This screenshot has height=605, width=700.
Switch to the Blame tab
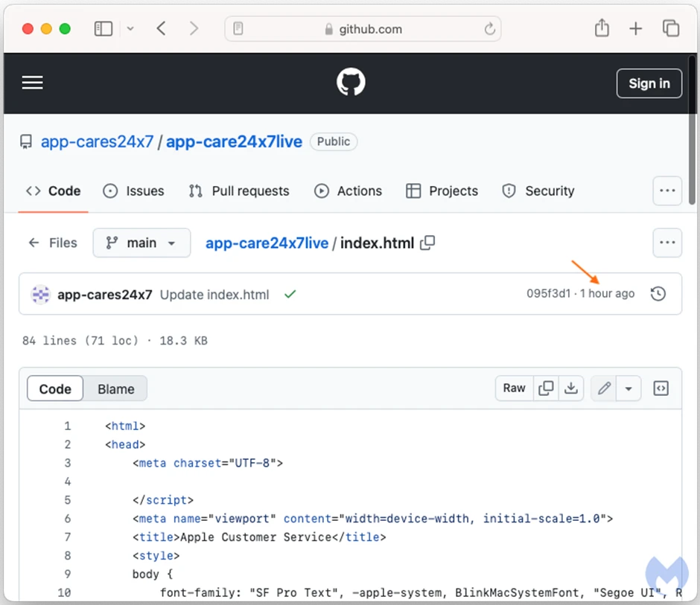pos(116,388)
